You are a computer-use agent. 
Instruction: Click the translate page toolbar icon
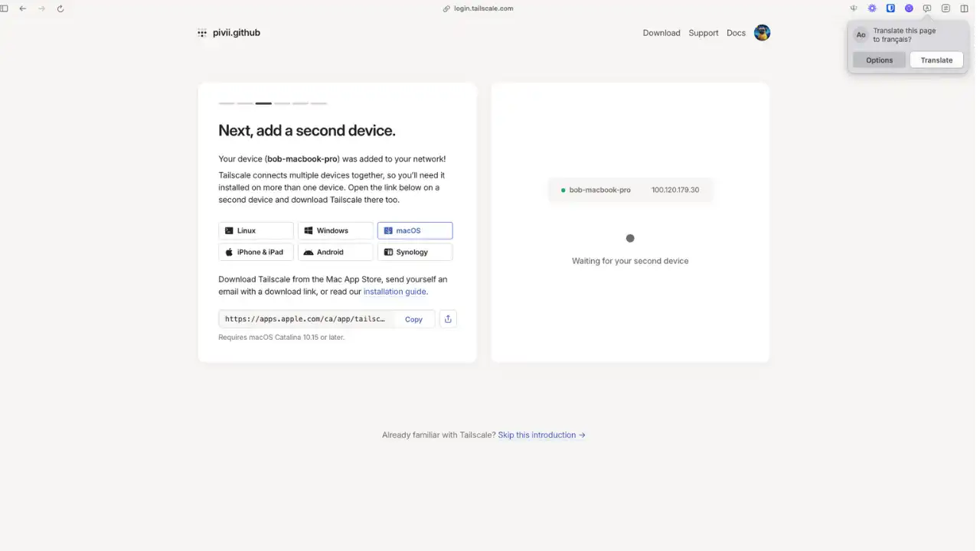(x=927, y=8)
